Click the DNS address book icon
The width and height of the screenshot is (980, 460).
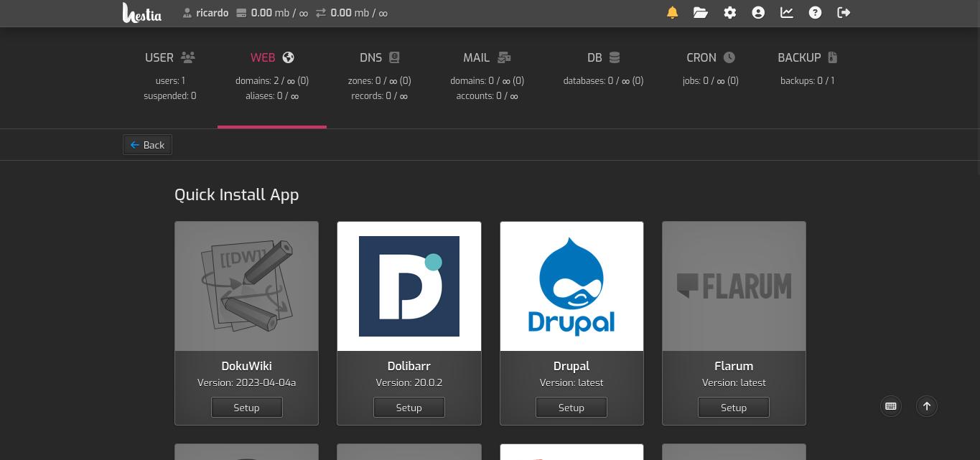coord(394,57)
